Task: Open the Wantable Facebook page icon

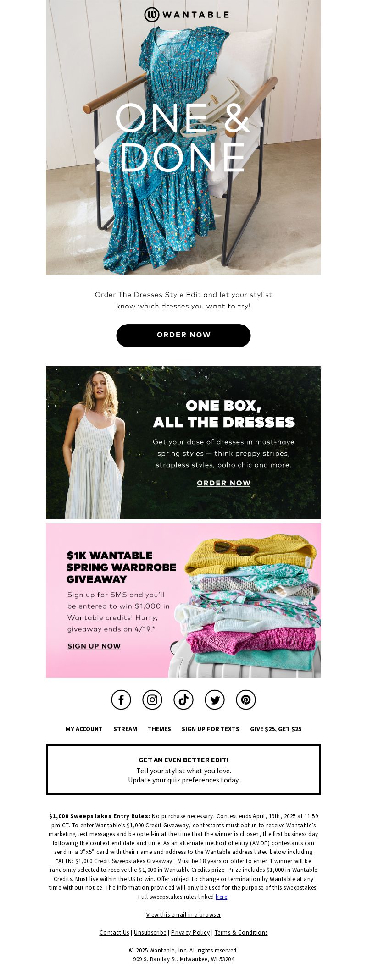Action: click(121, 699)
